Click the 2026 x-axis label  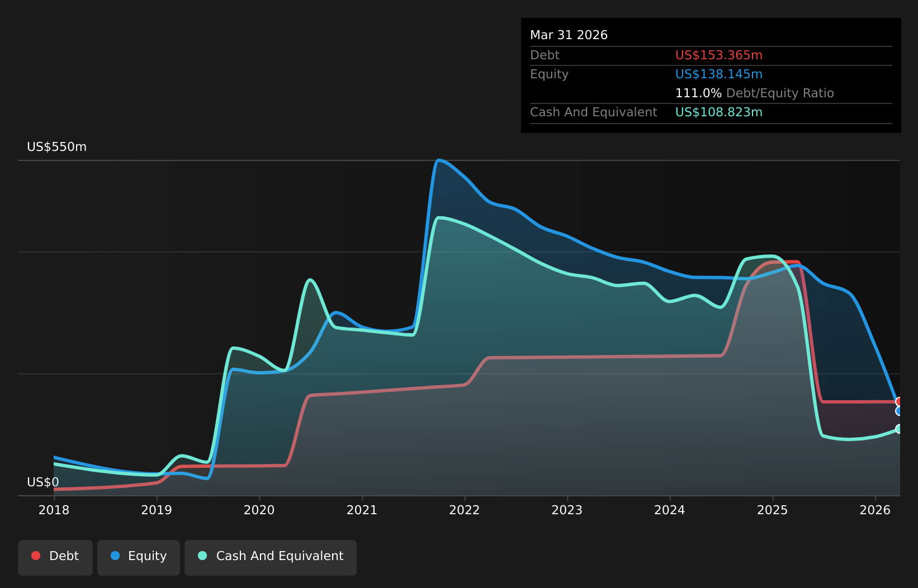(x=876, y=510)
